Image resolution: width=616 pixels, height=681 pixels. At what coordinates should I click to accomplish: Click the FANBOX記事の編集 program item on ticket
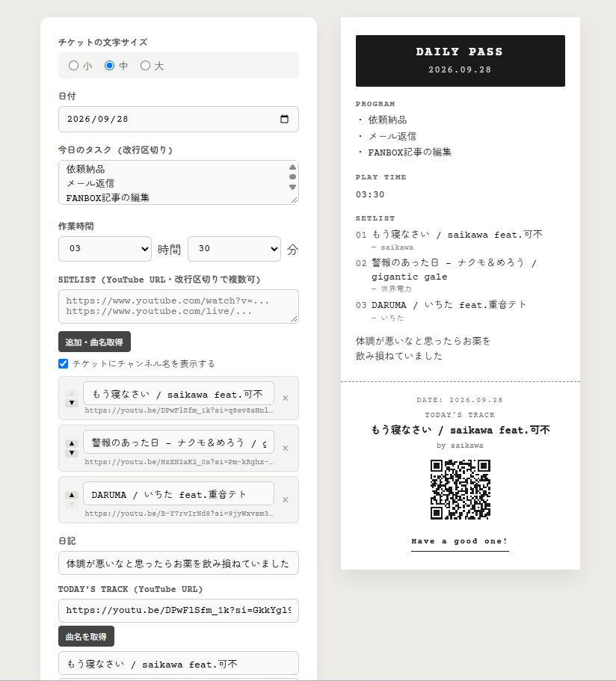point(410,152)
